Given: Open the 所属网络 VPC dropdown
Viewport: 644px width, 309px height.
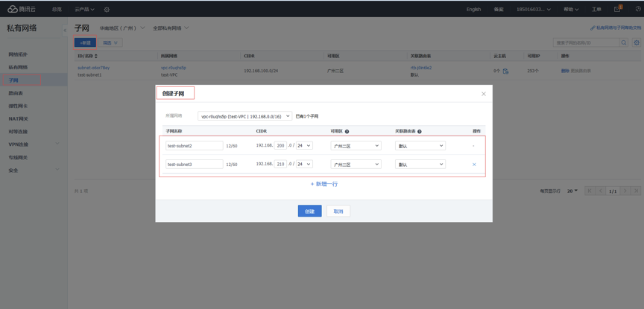Looking at the screenshot, I should [244, 116].
